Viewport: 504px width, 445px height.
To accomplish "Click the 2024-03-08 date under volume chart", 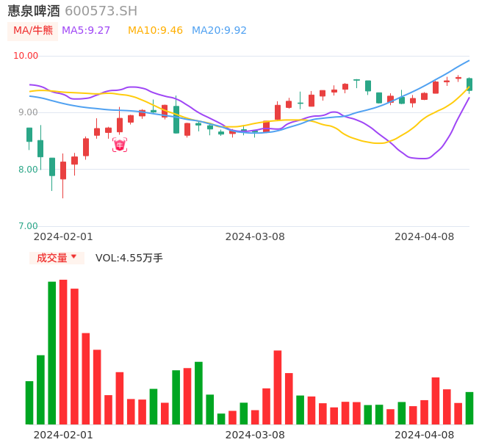I will (255, 435).
